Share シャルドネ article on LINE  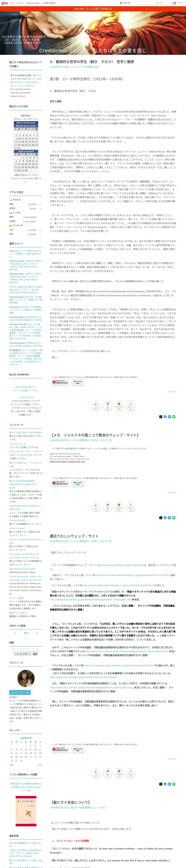[x=174, y=518]
